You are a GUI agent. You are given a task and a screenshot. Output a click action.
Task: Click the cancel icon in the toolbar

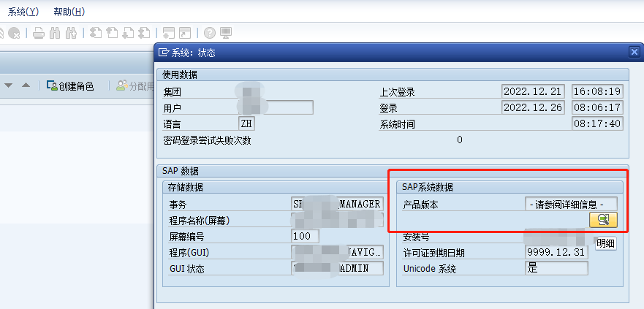[15, 33]
